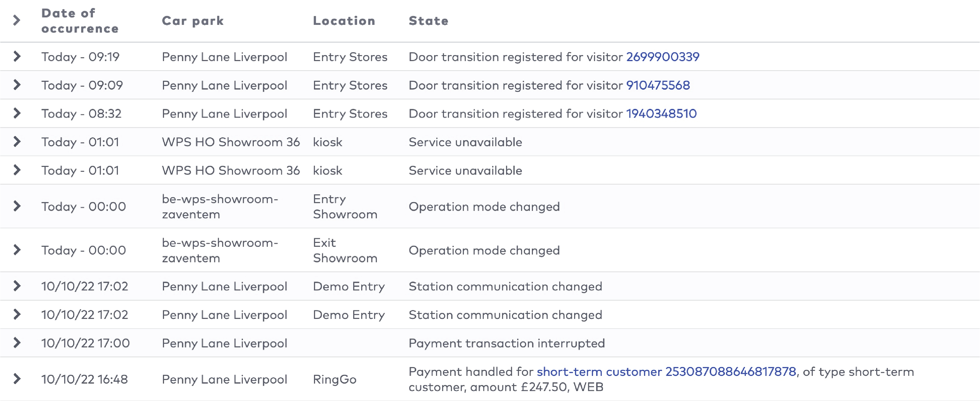Click the Today 00:00 Exit Showroom cell
Viewport: 980px width, 401px height.
coord(345,250)
